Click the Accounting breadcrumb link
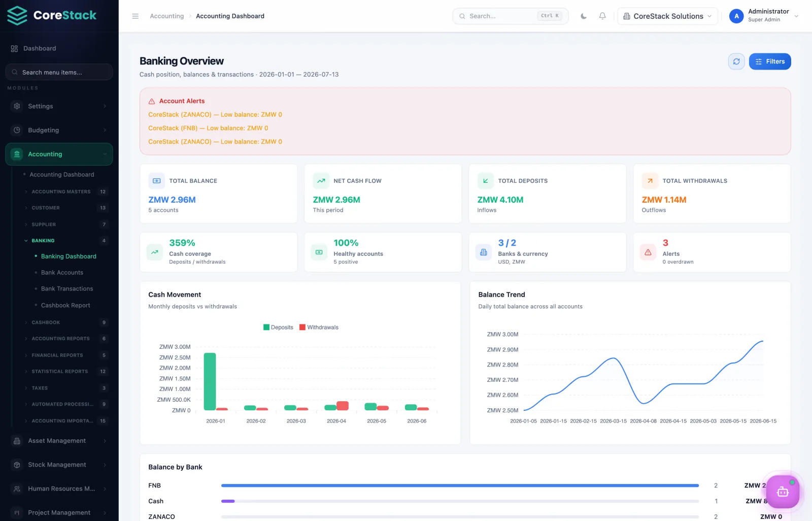The image size is (812, 521). click(167, 16)
